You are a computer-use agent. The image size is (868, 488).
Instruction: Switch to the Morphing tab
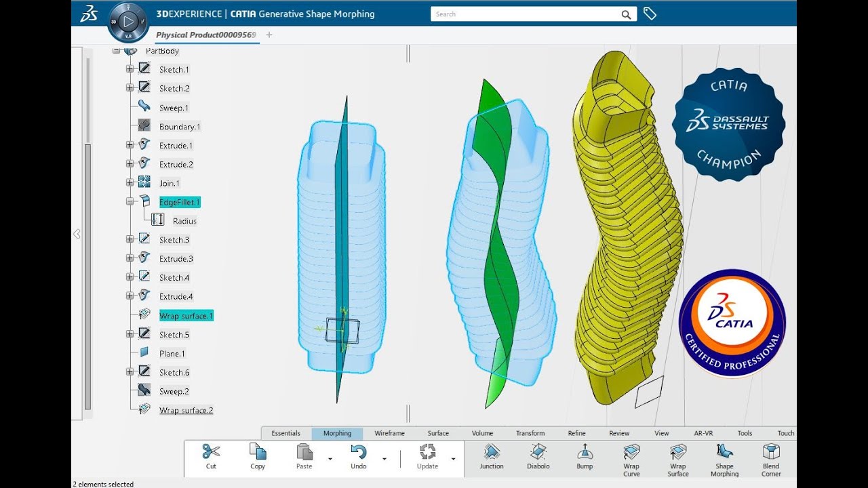coord(337,434)
